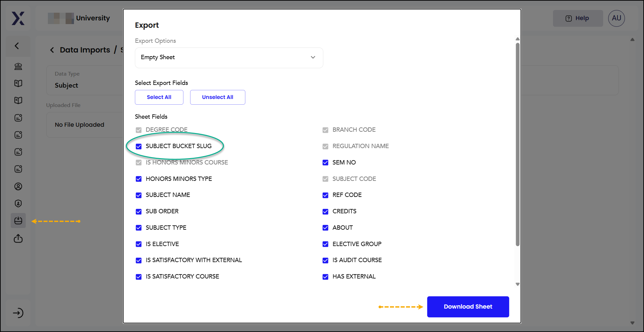Go back using Data Imports chevron

coord(52,50)
